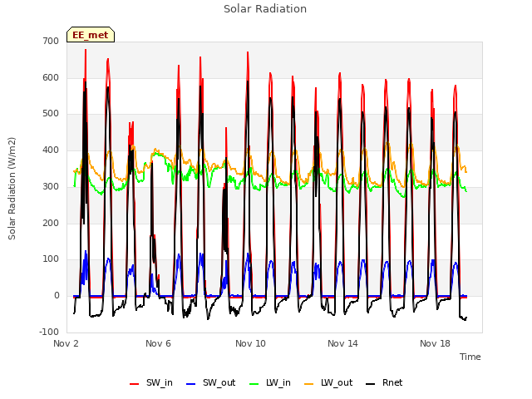This screenshot has height=399, width=532.
Task: Click the 500 y-axis tick label
Action: (x=51, y=114)
